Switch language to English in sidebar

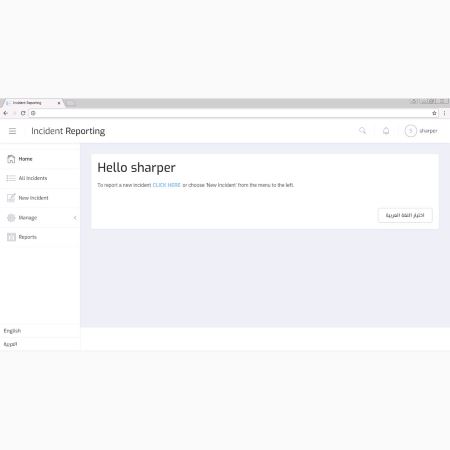12,331
